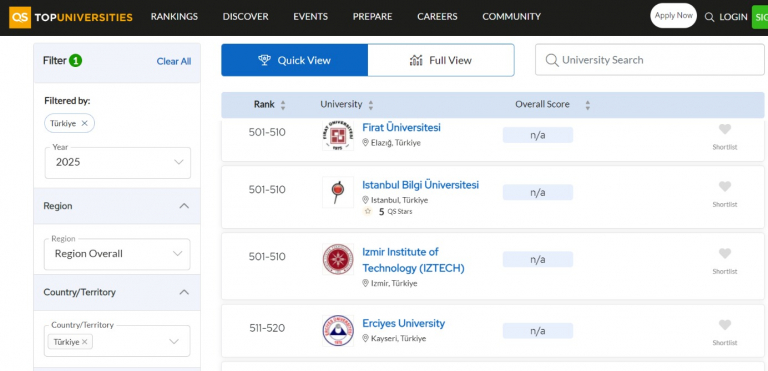Collapse the Region filter section

(184, 206)
